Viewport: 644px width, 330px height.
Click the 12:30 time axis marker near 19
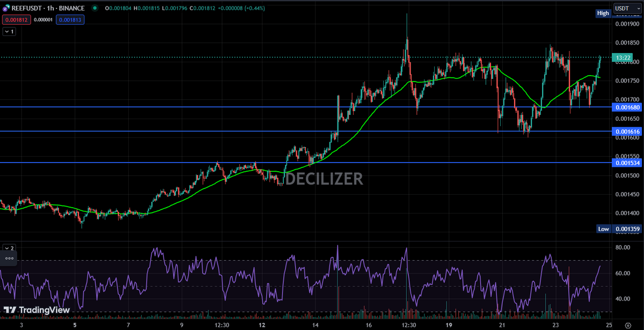click(409, 325)
